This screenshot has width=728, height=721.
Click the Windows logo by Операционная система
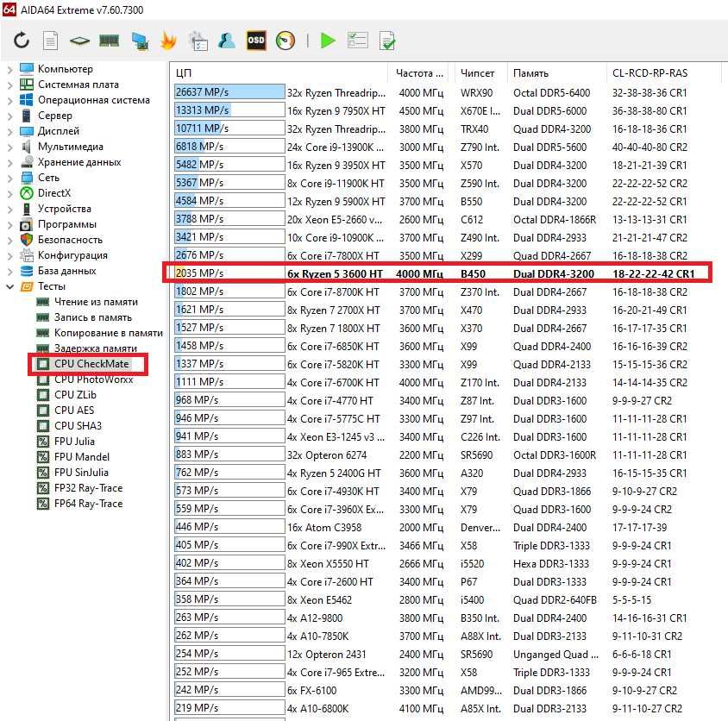tap(27, 100)
